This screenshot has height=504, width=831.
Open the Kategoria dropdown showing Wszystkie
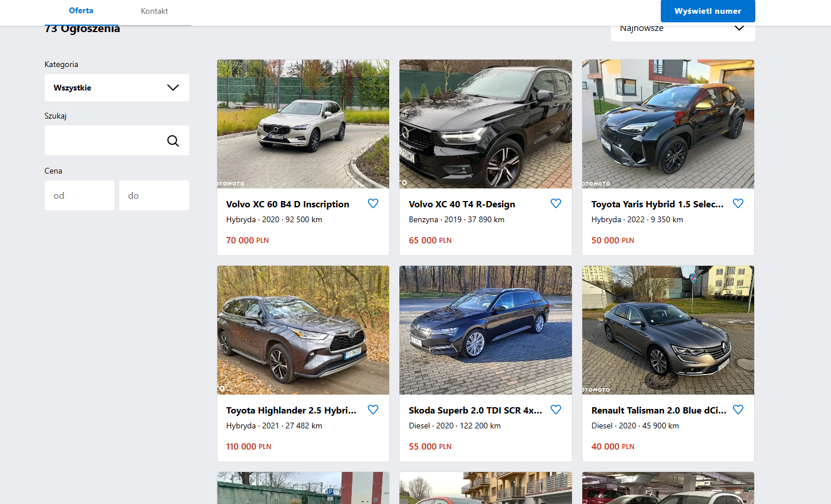117,88
